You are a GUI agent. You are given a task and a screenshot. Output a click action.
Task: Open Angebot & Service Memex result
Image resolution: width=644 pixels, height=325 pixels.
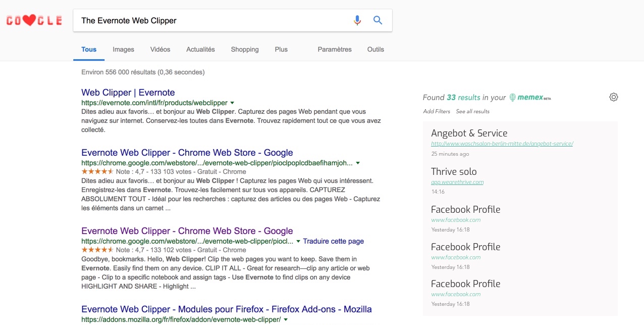[x=469, y=133]
